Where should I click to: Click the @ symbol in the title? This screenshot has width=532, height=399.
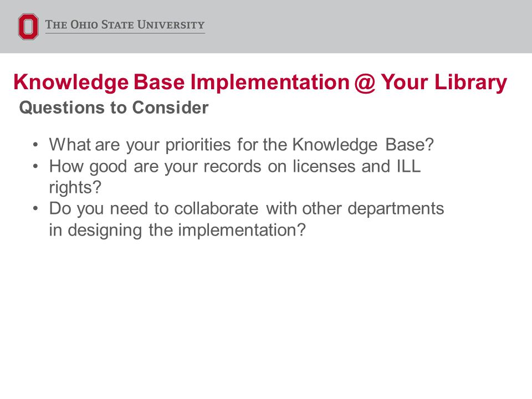click(x=365, y=83)
